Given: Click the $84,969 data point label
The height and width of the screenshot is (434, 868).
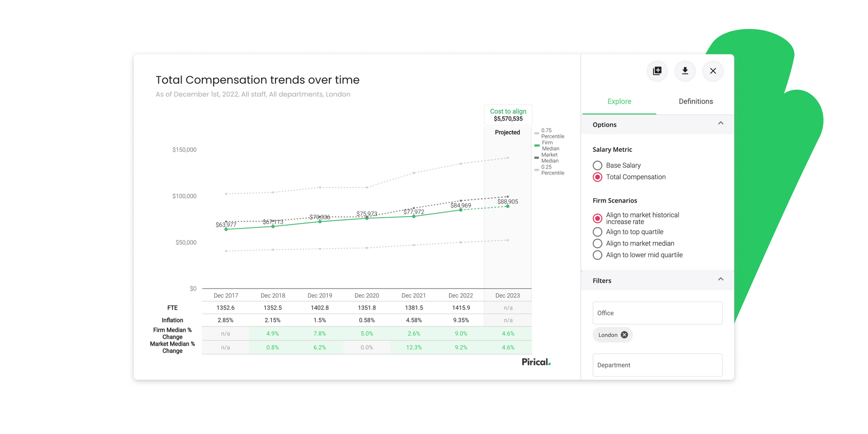Looking at the screenshot, I should coord(461,205).
